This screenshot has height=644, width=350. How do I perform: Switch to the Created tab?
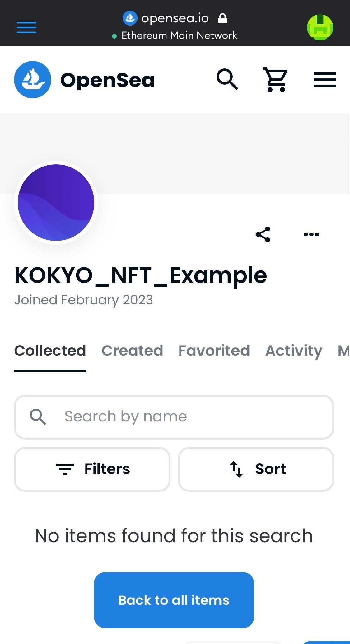pos(132,351)
